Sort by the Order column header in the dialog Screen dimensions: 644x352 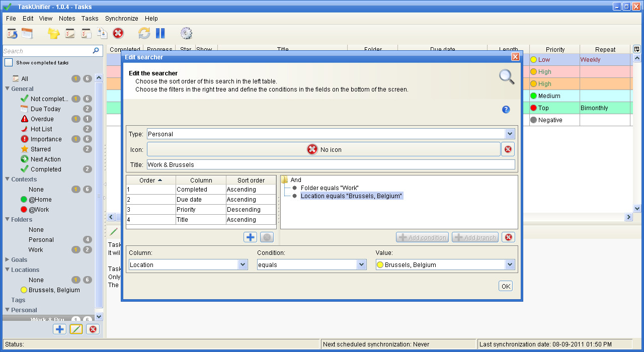point(151,180)
